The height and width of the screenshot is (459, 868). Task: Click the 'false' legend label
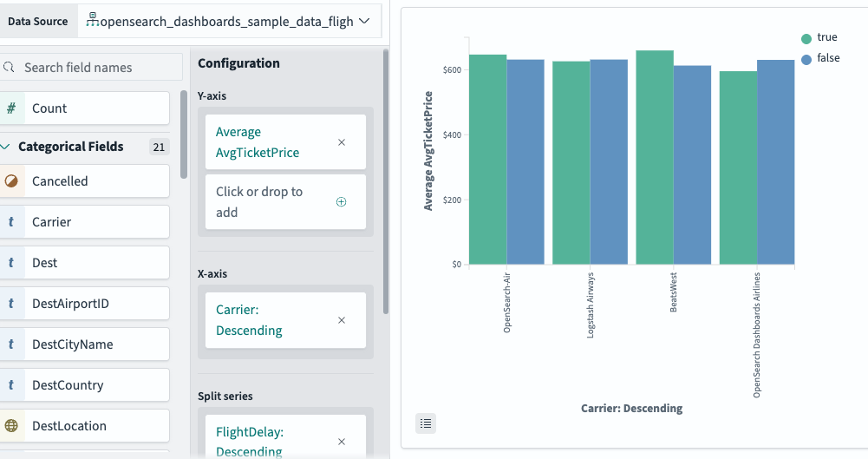[828, 58]
